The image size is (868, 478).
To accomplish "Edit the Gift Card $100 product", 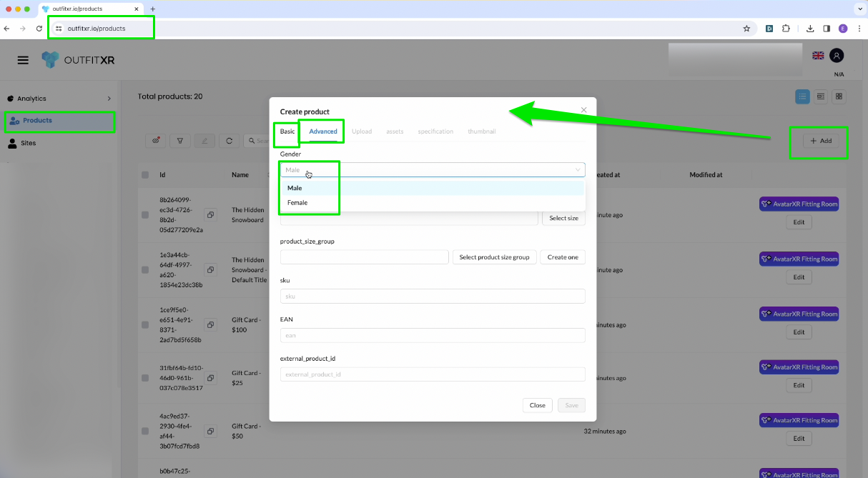I will point(799,332).
